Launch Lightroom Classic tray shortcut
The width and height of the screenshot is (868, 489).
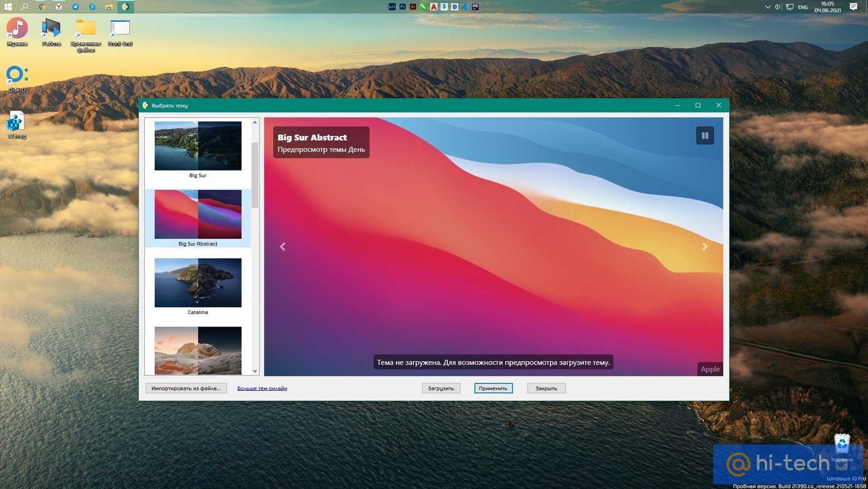[x=392, y=7]
